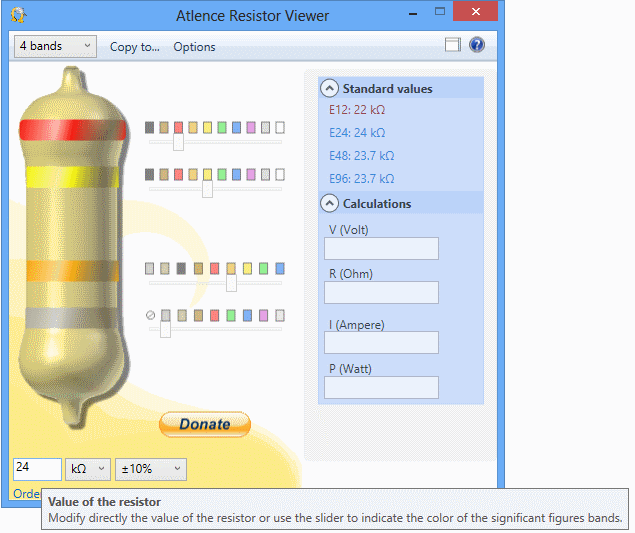635x533 pixels.
Task: Pick green swatch for the first band
Action: [x=222, y=128]
